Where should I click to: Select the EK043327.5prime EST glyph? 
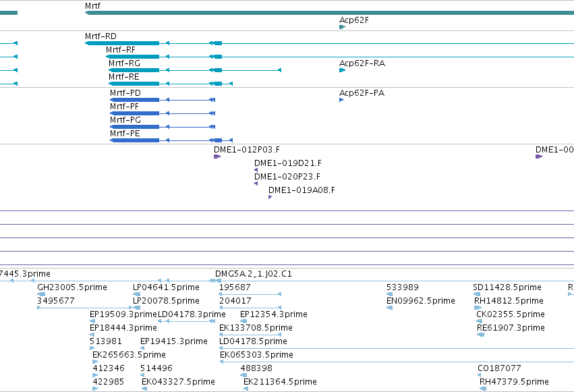tap(144, 389)
